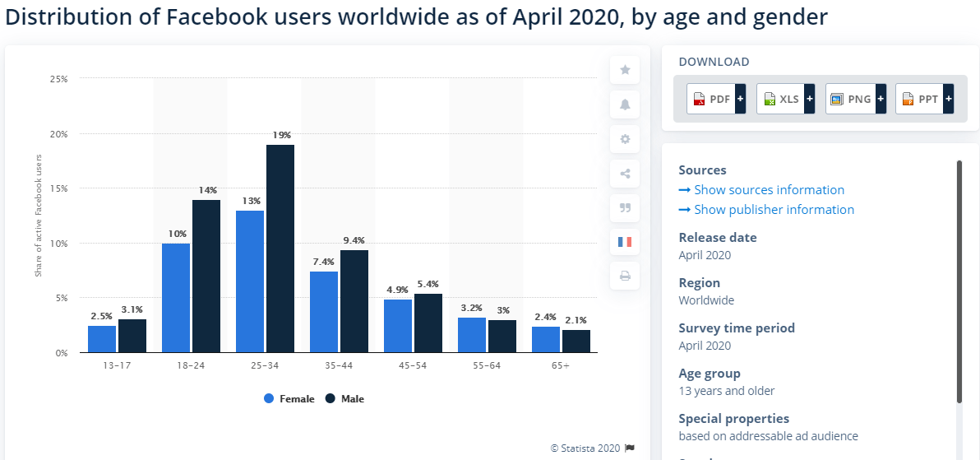Click the chart title heading
The width and height of the screenshot is (980, 460).
416,17
